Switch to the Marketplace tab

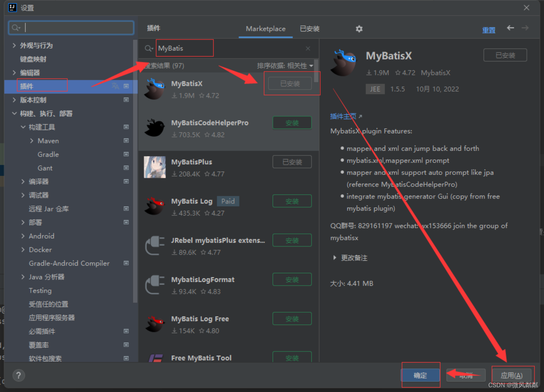[266, 29]
